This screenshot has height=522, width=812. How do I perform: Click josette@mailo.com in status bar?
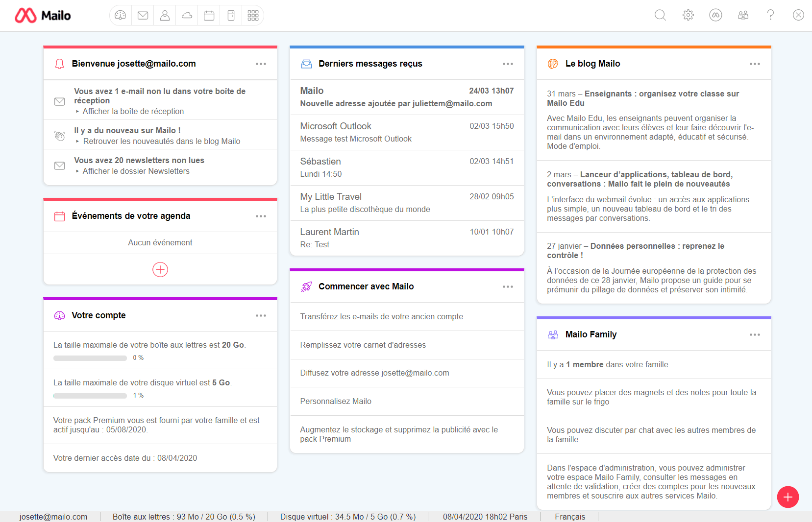click(x=53, y=517)
